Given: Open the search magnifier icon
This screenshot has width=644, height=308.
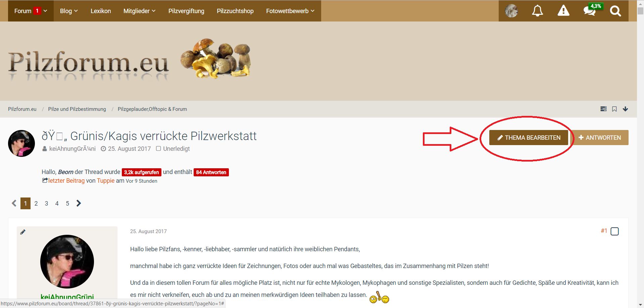Looking at the screenshot, I should (x=615, y=11).
